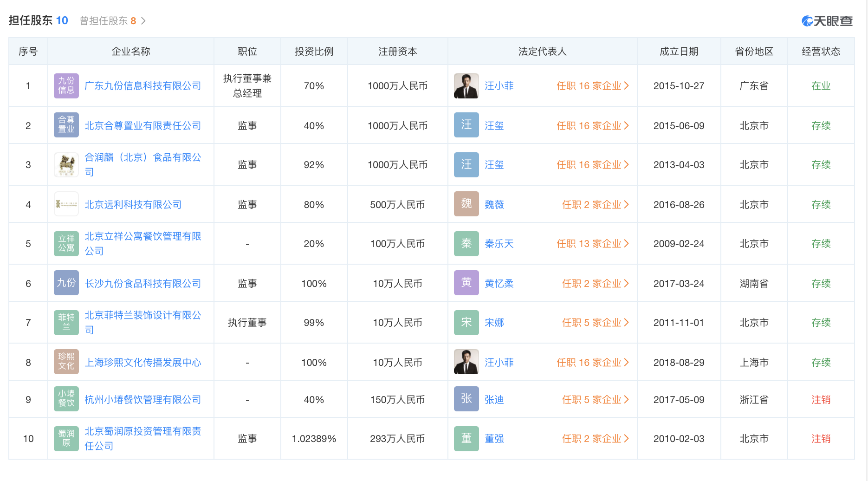This screenshot has width=868, height=481.
Task: Expand 任职 13 家企业 for 秦乐天
Action: [592, 244]
